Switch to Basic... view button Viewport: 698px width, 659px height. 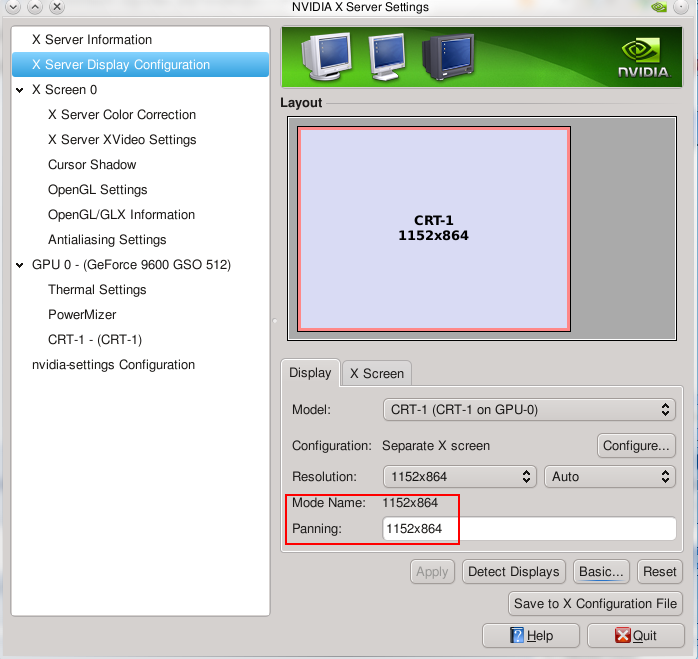[601, 571]
